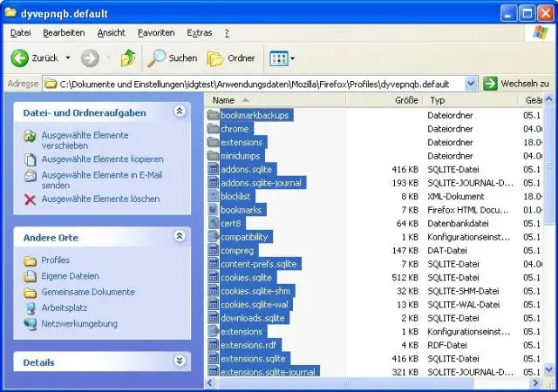Viewport: 558px width, 392px height.
Task: Open the Favoriten menu
Action: coord(156,32)
